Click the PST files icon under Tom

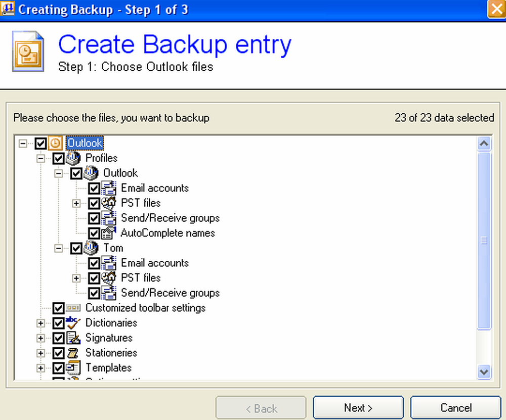click(x=109, y=278)
